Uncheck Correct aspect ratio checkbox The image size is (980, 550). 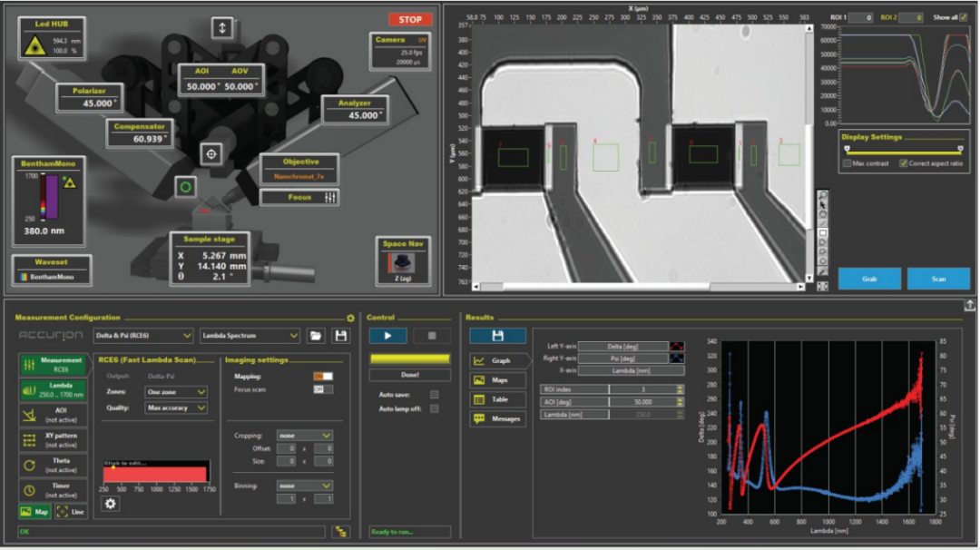[x=903, y=163]
